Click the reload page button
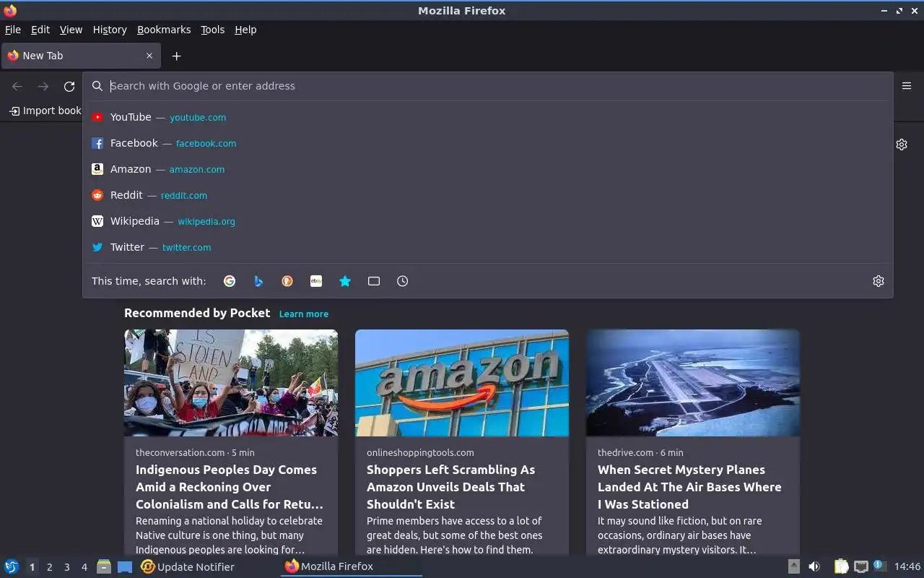The image size is (924, 578). click(x=69, y=87)
